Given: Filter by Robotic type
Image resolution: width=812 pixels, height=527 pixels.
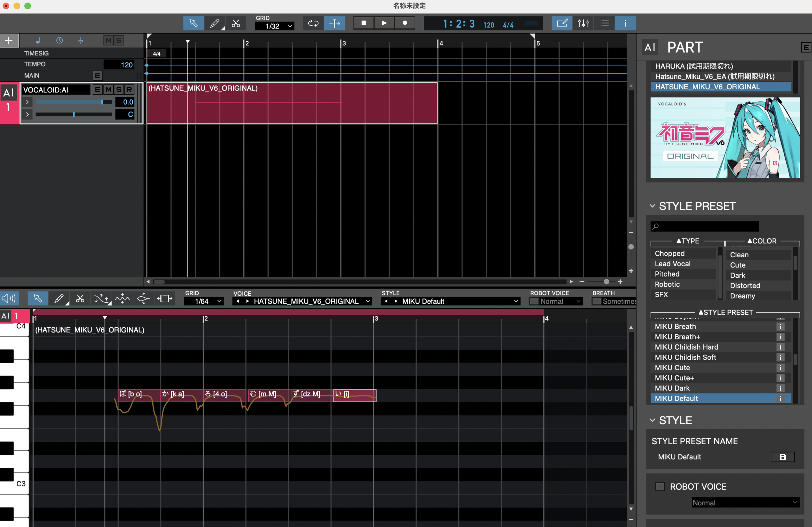Looking at the screenshot, I should coord(683,284).
